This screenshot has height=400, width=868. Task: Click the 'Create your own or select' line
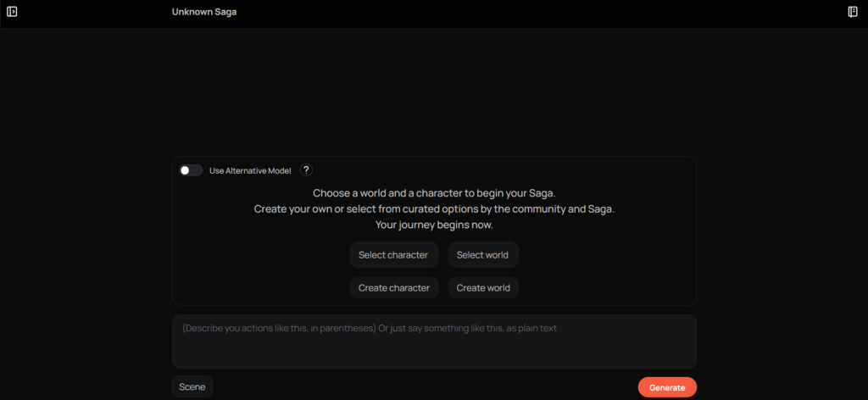[x=434, y=209]
